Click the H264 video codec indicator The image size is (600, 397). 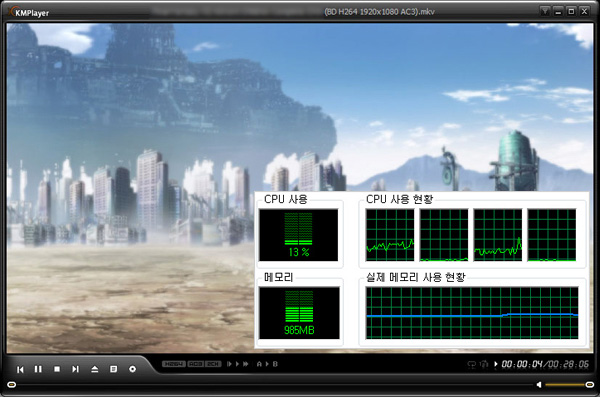pyautogui.click(x=174, y=364)
